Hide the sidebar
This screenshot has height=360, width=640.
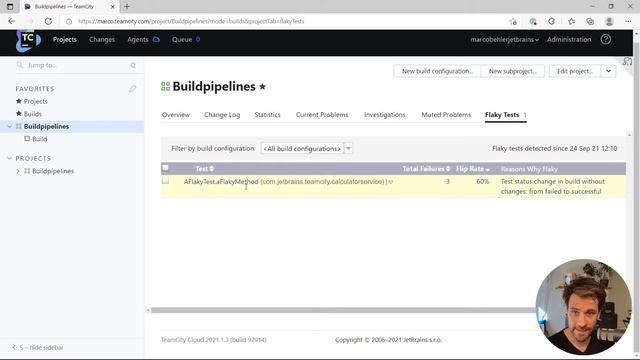(x=38, y=348)
